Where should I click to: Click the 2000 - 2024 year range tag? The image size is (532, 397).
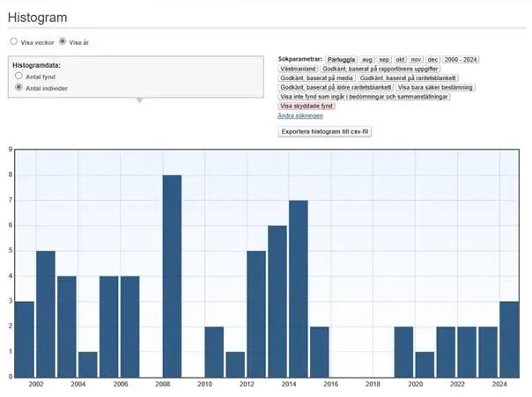[461, 59]
